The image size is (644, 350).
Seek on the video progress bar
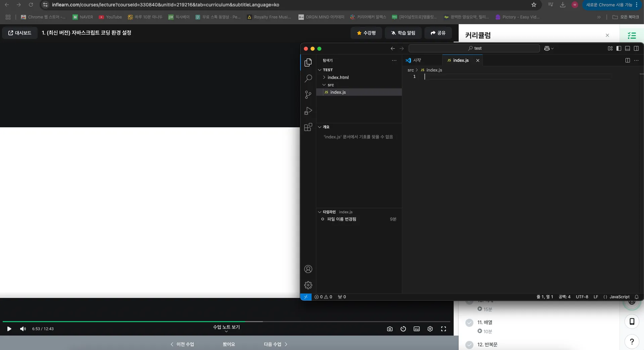[226, 321]
